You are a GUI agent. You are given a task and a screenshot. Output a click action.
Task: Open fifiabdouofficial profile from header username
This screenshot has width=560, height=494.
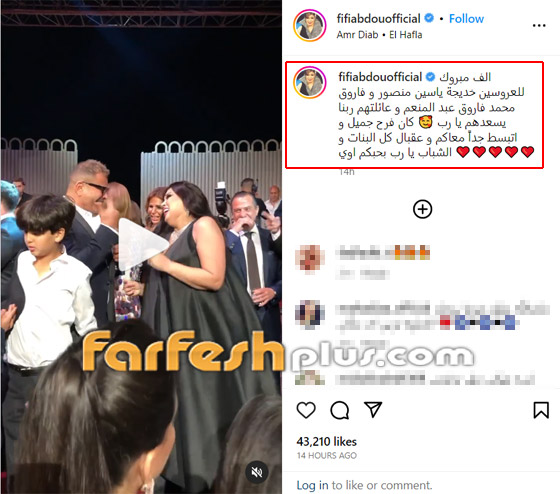(x=378, y=19)
